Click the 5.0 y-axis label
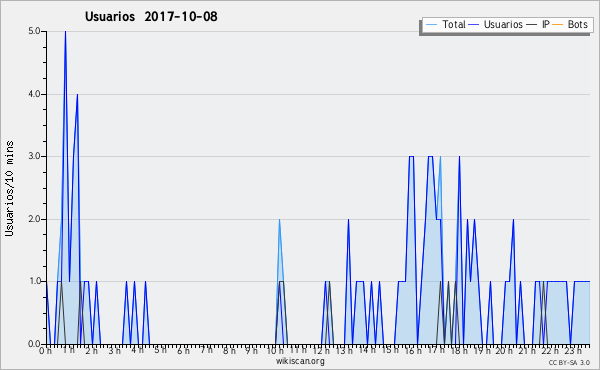This screenshot has height=370, width=600. click(34, 31)
